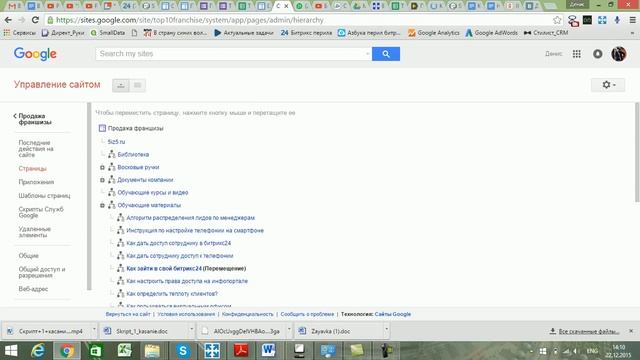
Task: Expand the Восковые ручки tree node
Action: point(102,167)
